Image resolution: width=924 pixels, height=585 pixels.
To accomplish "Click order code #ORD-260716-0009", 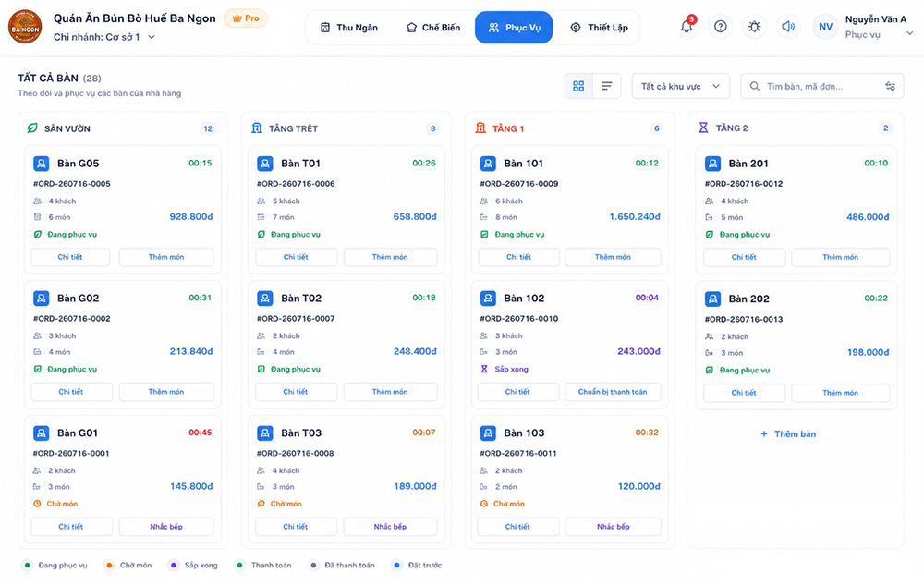I will [x=519, y=184].
